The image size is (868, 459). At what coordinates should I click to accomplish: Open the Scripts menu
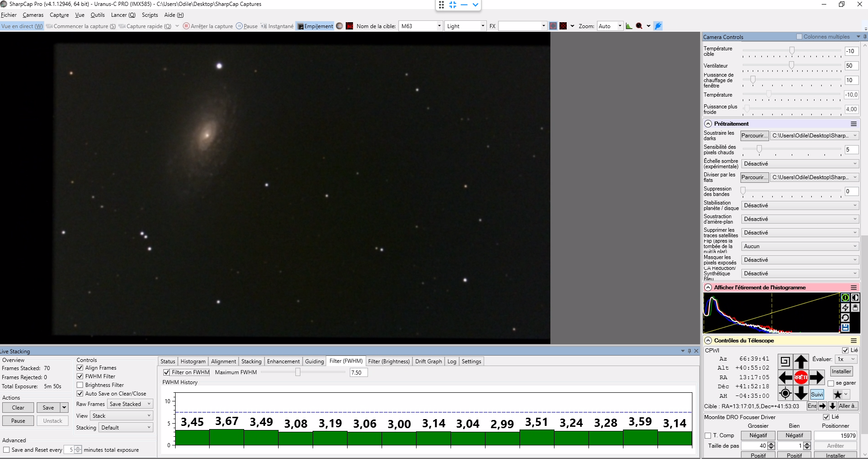[x=150, y=15]
